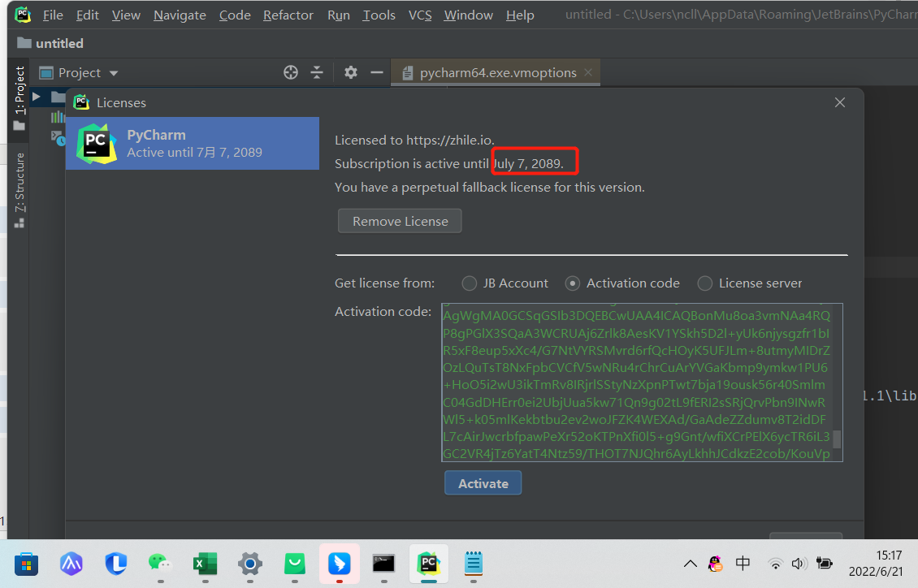The image size is (918, 588).
Task: Open Excel from the taskbar
Action: tap(205, 564)
